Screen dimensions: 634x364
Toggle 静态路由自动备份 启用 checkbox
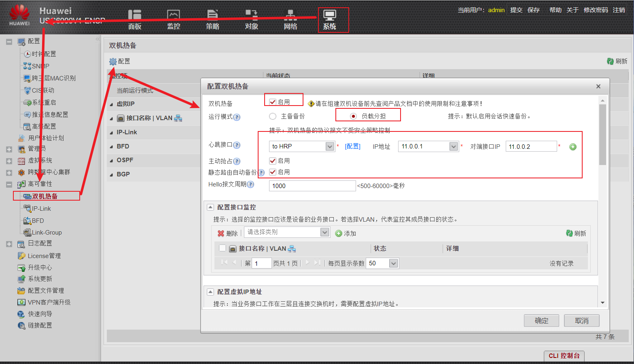tap(273, 172)
